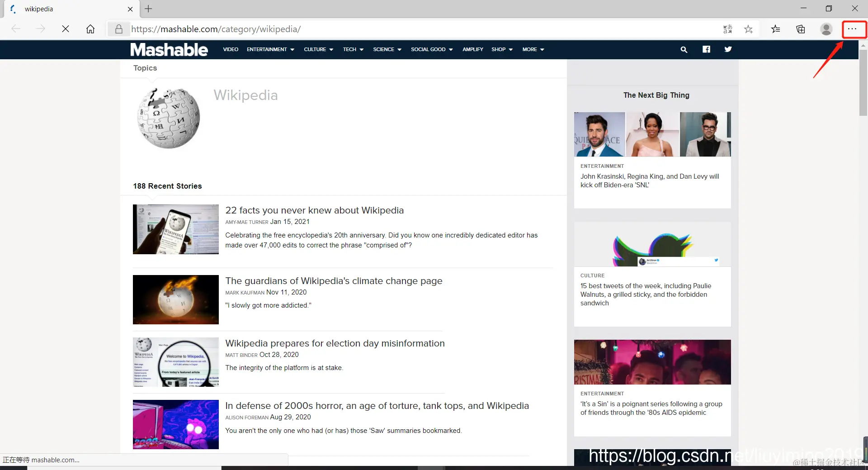Click the forward navigation arrow
The width and height of the screenshot is (868, 470).
(41, 29)
